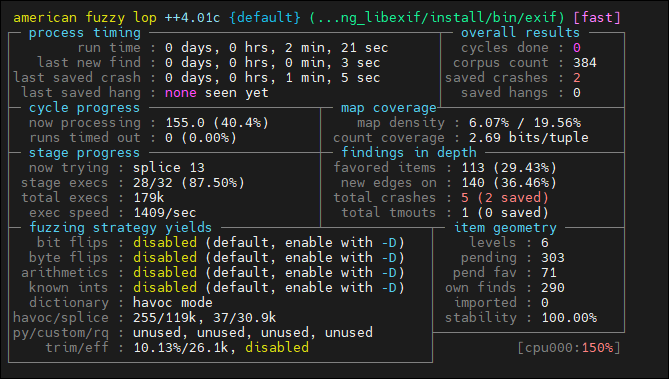The height and width of the screenshot is (379, 669).
Task: Click the '++4.01c' version text
Action: [192, 17]
